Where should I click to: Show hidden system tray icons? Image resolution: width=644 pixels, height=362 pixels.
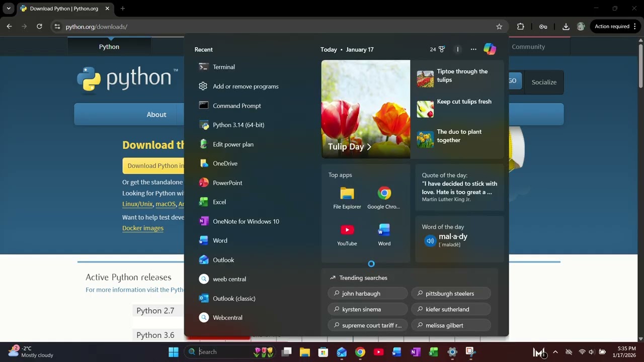click(555, 352)
